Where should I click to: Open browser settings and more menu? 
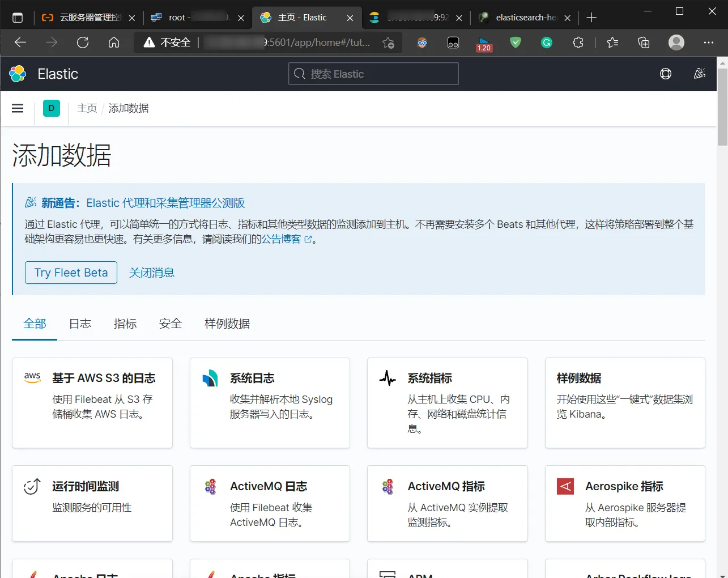pos(709,42)
